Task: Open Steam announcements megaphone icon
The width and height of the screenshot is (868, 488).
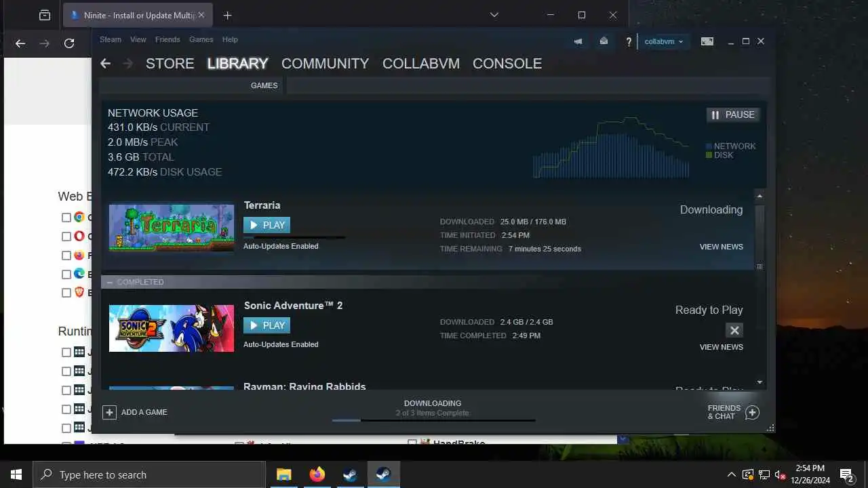Action: click(x=578, y=41)
